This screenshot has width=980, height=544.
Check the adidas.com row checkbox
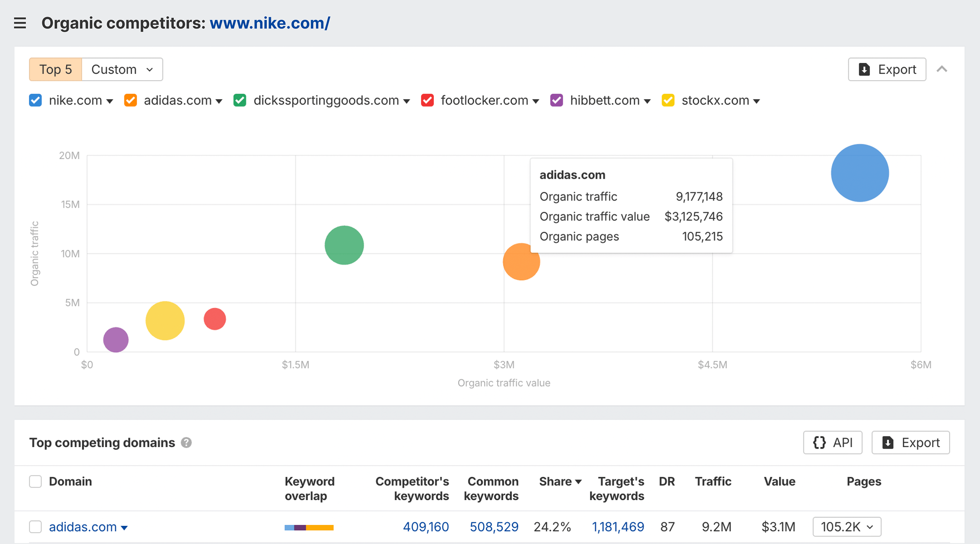[x=35, y=527]
